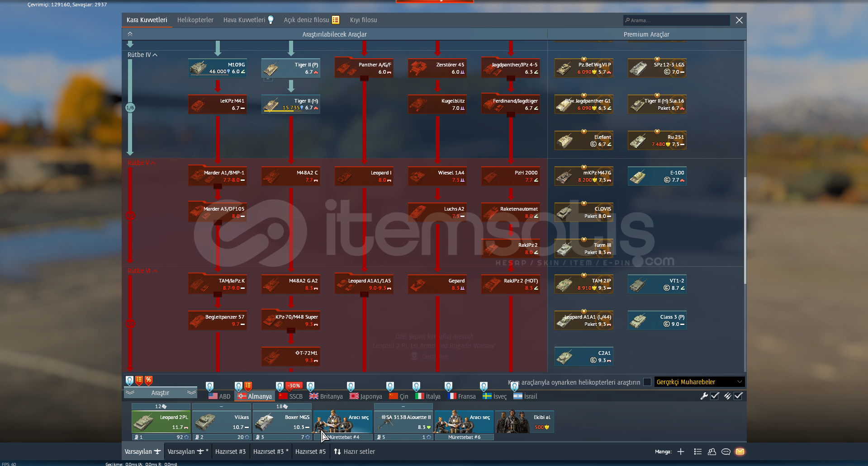Click the 1/6 rank progress indicator
This screenshot has width=868, height=466.
(130, 108)
